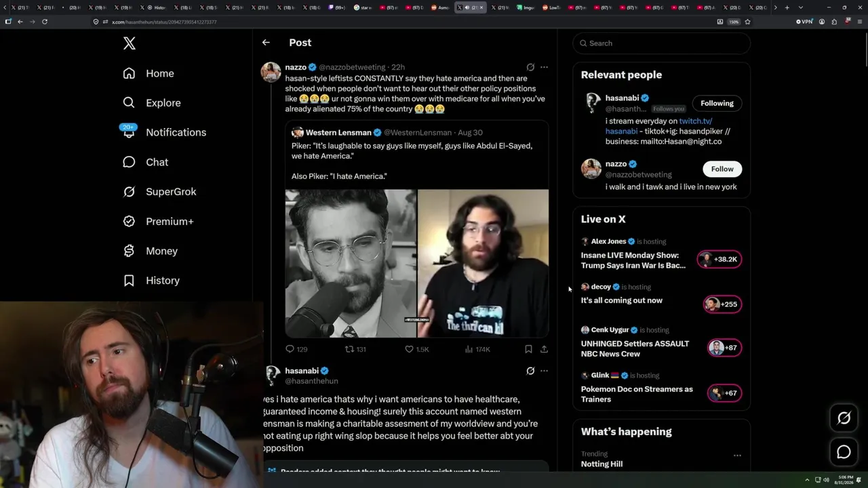The width and height of the screenshot is (868, 488).
Task: Bookmark nazzo's post
Action: point(528,349)
